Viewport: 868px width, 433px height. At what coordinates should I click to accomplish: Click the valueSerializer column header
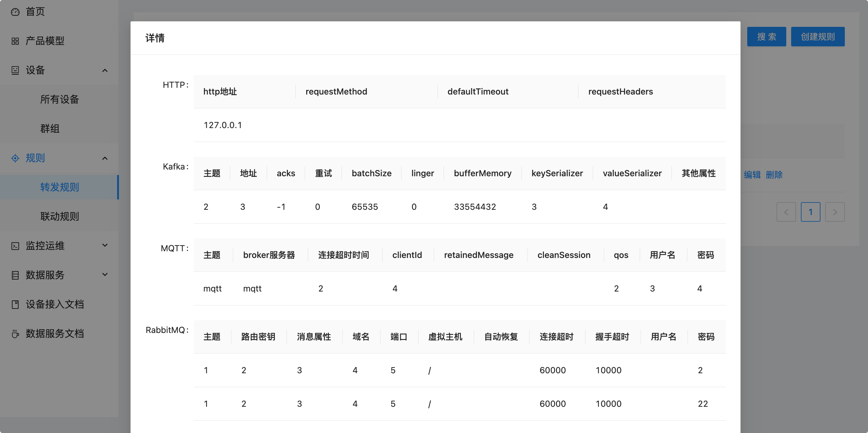click(632, 173)
